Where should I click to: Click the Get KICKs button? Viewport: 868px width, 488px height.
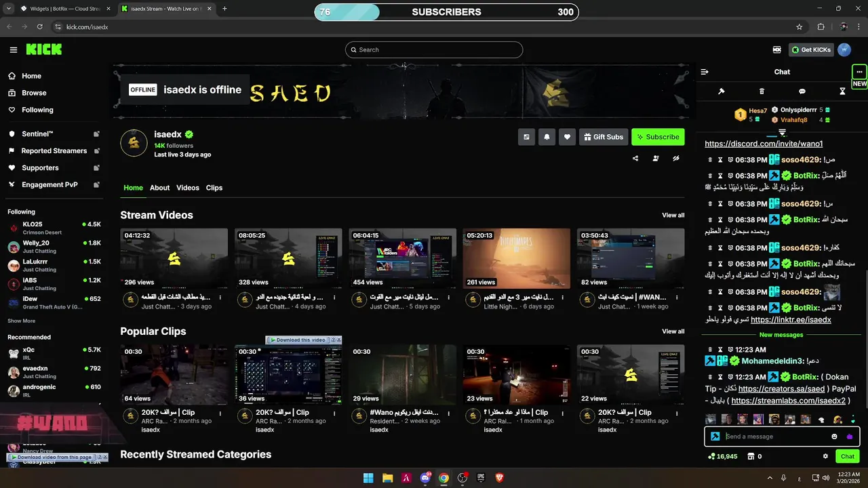[810, 49]
